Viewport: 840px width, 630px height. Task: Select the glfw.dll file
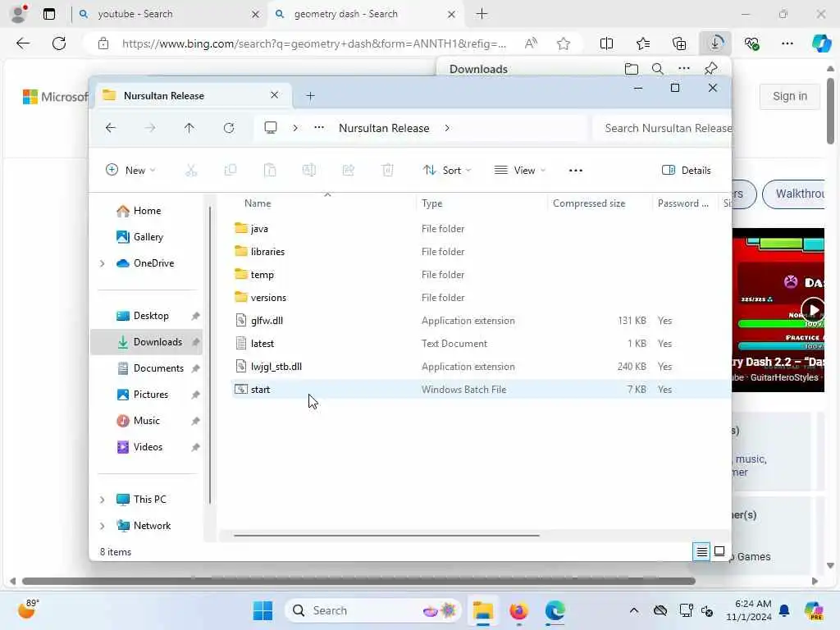tap(481, 321)
